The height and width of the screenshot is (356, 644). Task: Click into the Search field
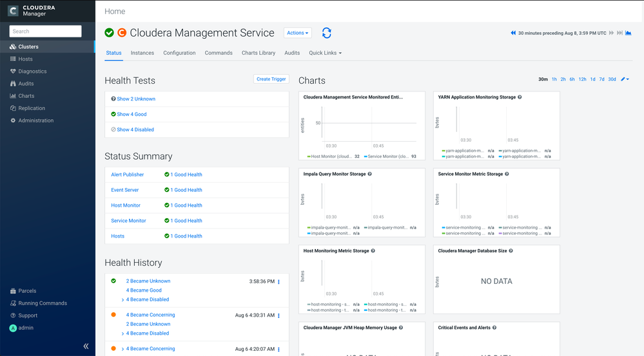[x=46, y=31]
